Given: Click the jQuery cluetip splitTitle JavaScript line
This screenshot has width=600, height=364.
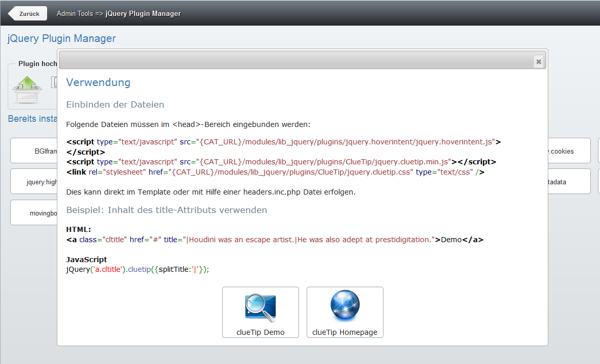Looking at the screenshot, I should [138, 269].
